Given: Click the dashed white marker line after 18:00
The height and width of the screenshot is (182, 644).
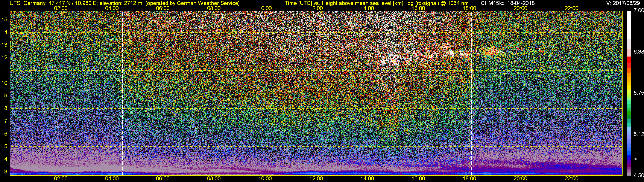Looking at the screenshot, I should [471, 93].
